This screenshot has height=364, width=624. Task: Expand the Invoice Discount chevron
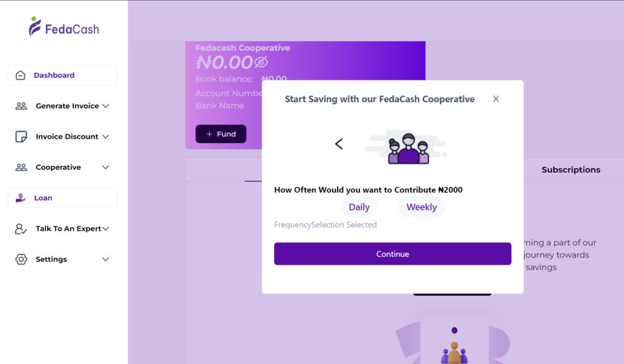point(105,136)
